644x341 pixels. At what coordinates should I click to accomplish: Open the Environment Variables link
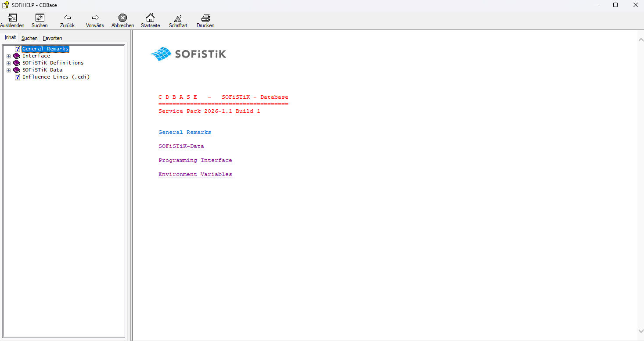click(195, 174)
